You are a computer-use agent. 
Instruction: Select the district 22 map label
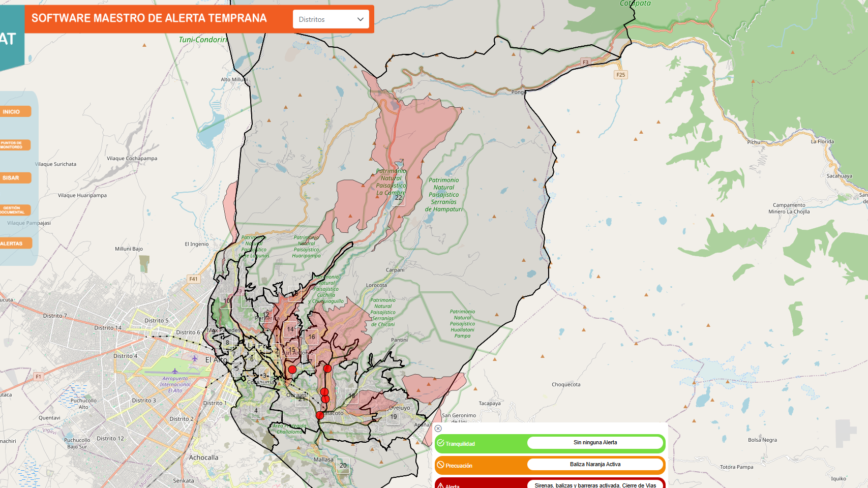399,198
